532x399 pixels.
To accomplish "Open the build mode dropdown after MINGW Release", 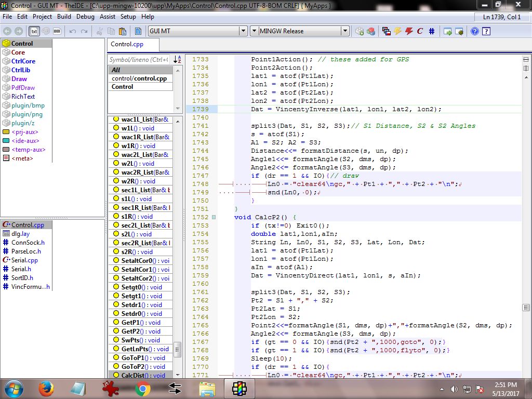I will 345,31.
